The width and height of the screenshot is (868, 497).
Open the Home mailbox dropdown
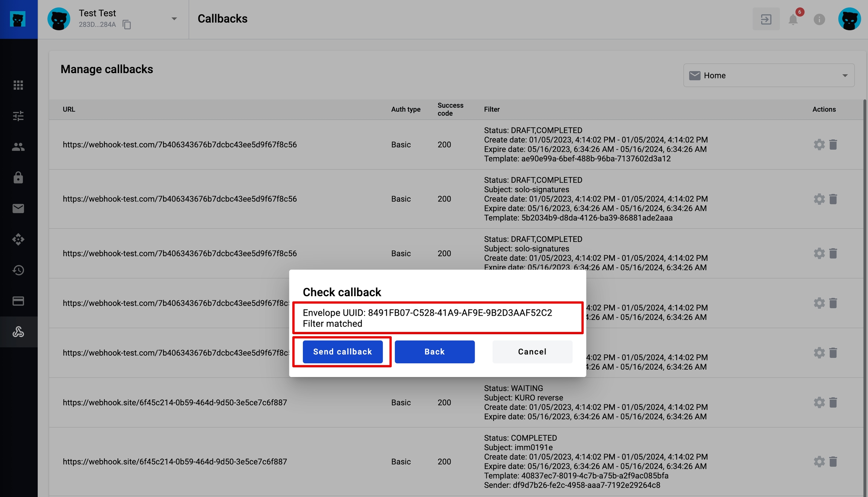click(769, 75)
